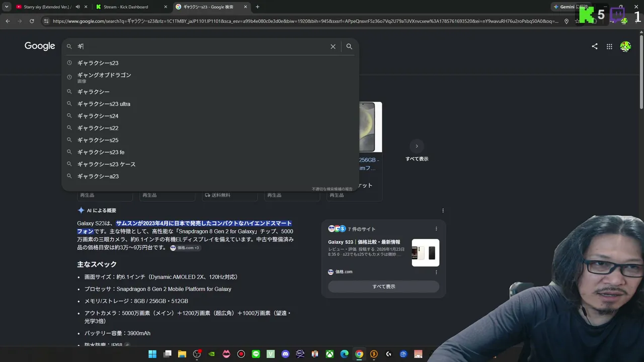Expand products carousel with right chevron
The height and width of the screenshot is (362, 644).
(417, 146)
